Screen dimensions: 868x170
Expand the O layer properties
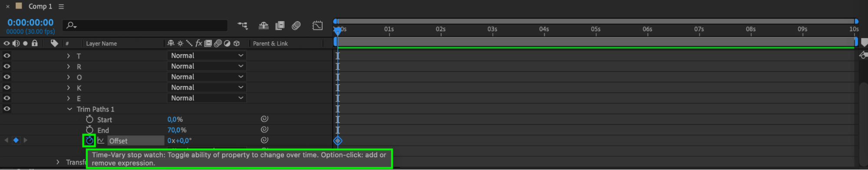[68, 77]
